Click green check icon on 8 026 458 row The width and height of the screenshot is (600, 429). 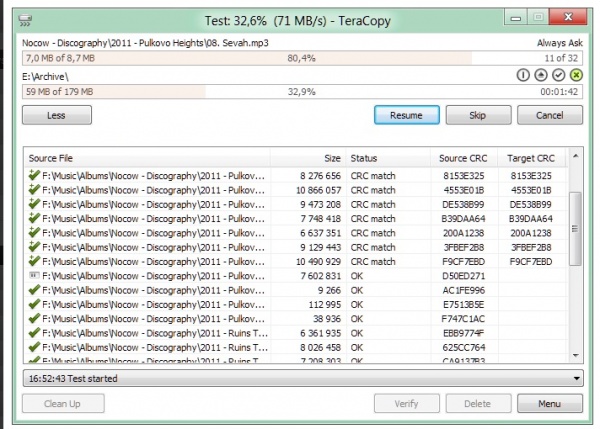(x=34, y=347)
